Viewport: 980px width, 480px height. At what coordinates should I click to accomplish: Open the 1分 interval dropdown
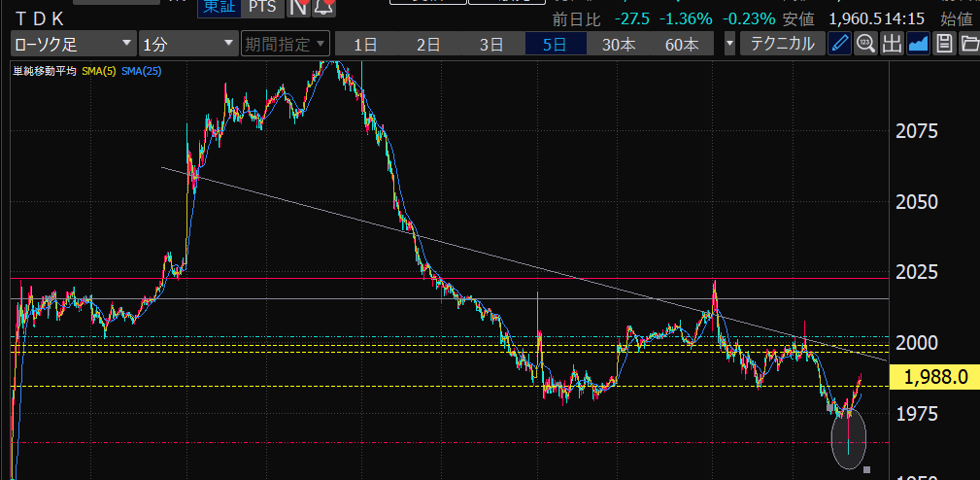point(187,44)
